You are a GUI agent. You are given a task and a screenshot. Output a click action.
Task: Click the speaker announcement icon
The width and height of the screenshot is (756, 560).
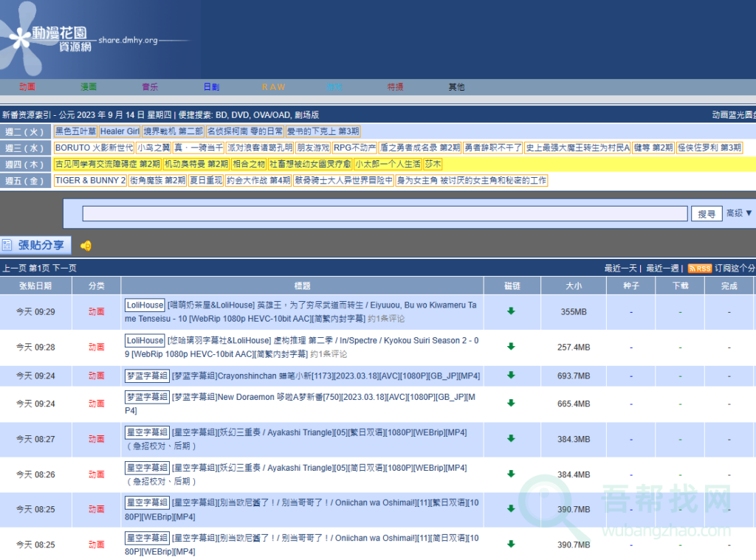[x=86, y=246]
